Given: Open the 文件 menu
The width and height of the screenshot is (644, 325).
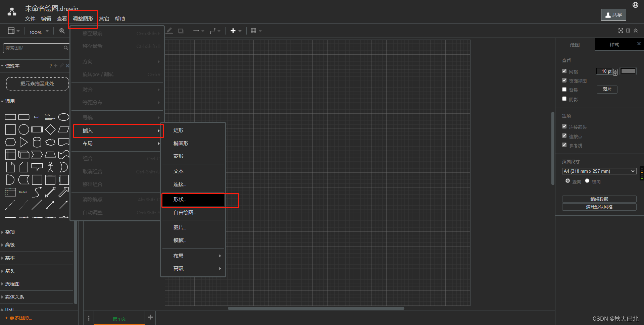Looking at the screenshot, I should (x=30, y=19).
